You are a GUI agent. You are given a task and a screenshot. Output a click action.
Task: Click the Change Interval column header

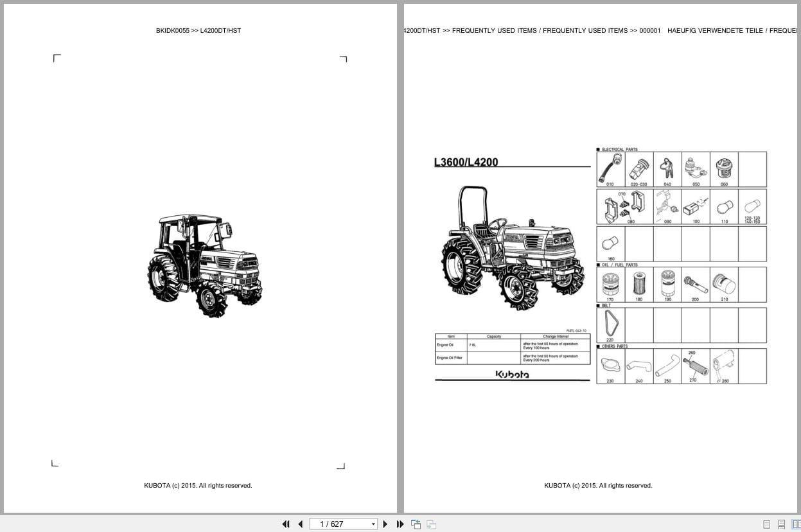(555, 337)
